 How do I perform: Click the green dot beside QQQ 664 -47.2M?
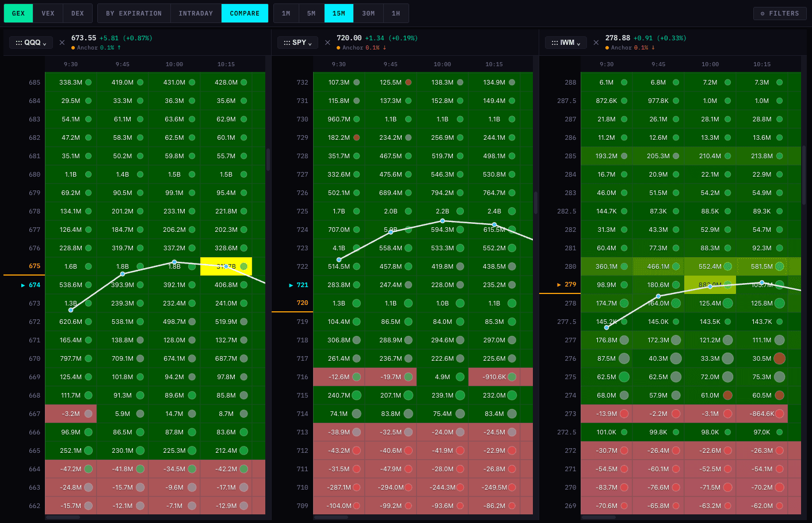pos(89,469)
